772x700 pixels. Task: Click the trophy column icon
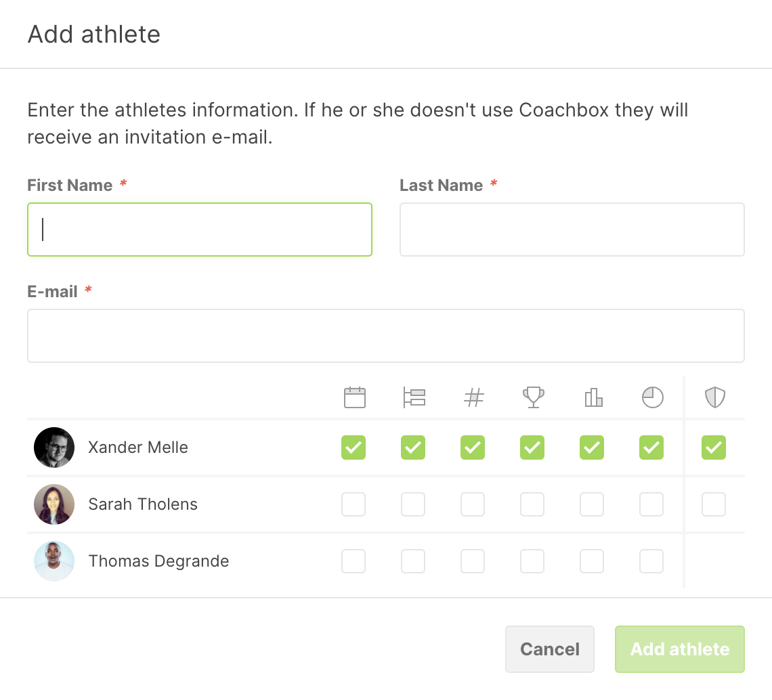pyautogui.click(x=533, y=397)
